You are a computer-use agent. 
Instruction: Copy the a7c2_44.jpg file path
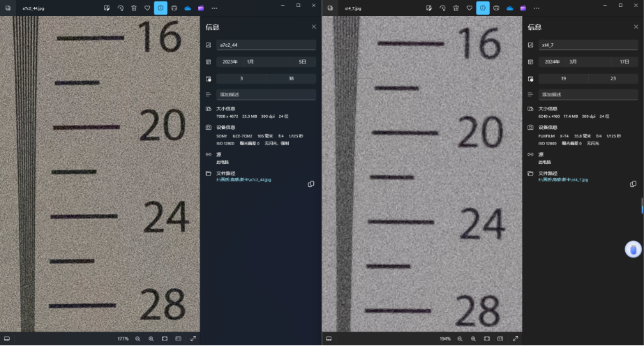coord(311,184)
